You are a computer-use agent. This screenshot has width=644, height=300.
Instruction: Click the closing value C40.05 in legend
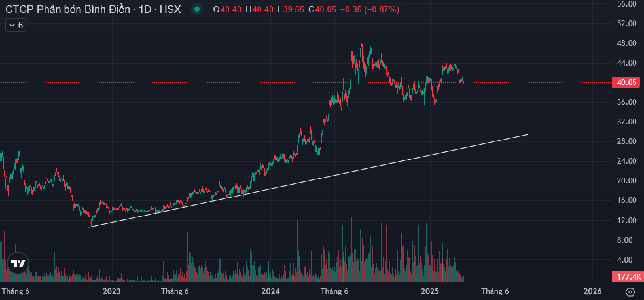pos(323,9)
